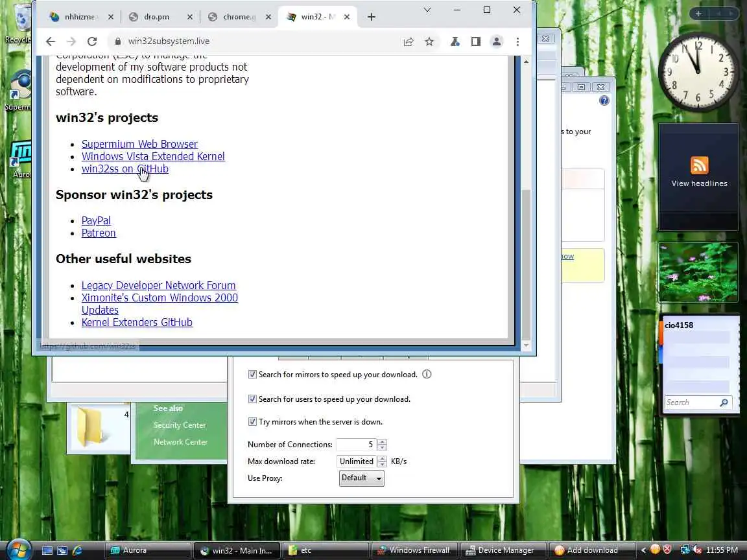
Task: Open Ximonite's Custom Windows 2000 Updates
Action: coord(160,304)
